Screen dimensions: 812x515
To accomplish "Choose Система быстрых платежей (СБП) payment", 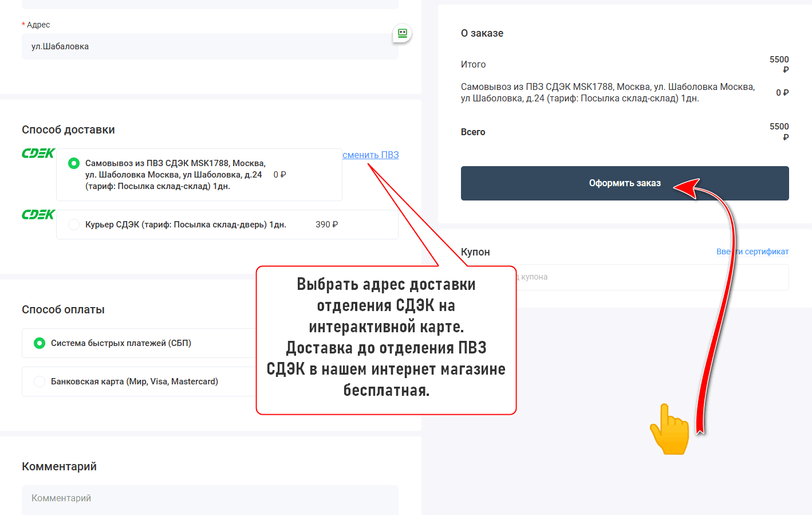I will 40,343.
